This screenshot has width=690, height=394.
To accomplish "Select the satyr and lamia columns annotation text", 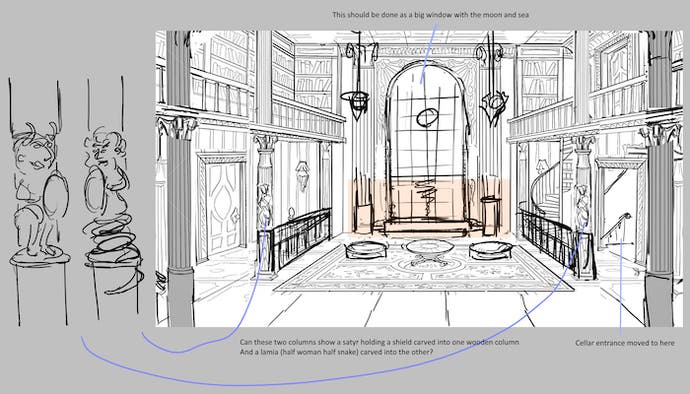I will tap(379, 347).
